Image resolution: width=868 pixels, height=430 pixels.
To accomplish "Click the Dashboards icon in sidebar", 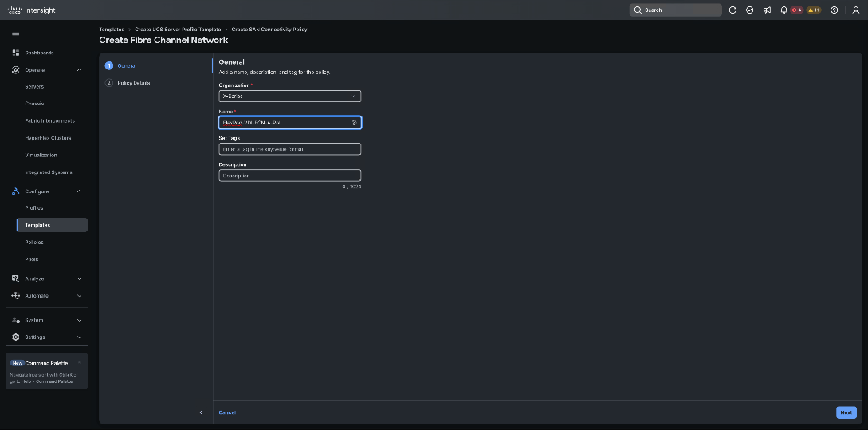I will click(15, 53).
